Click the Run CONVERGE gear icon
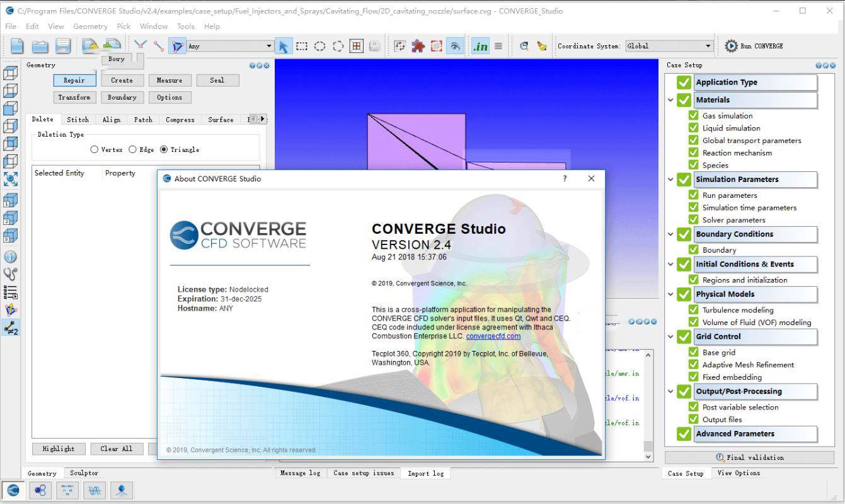Viewport: 845px width, 504px height. (x=731, y=46)
